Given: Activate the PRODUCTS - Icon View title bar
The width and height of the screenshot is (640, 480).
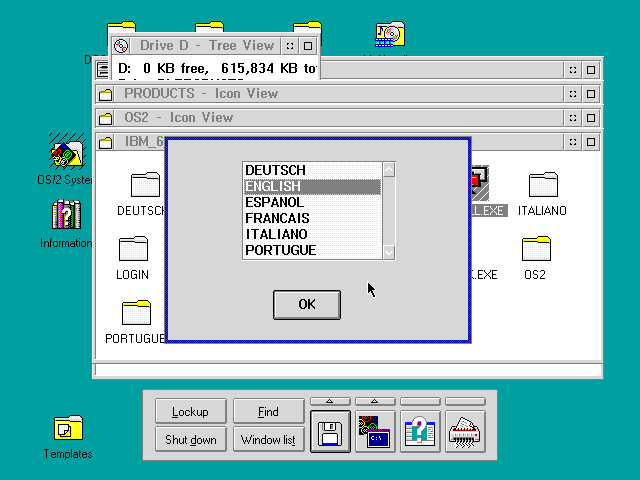Looking at the screenshot, I should click(339, 94).
